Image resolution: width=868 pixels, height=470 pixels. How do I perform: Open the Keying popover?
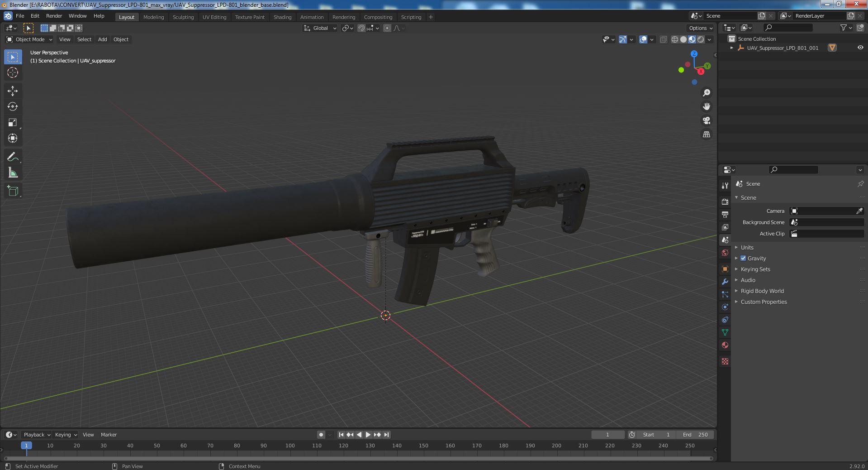[66, 435]
